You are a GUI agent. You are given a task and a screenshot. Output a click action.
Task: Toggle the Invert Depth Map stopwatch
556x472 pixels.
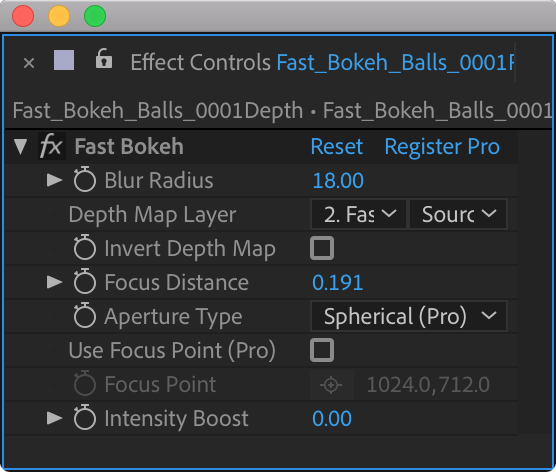(85, 247)
